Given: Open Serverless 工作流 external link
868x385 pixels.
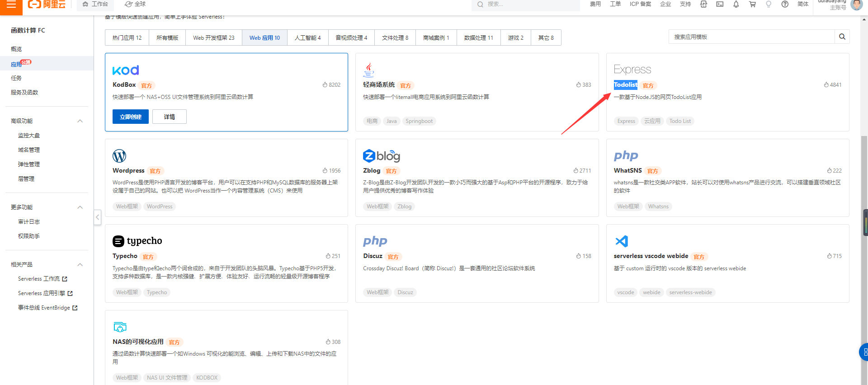Looking at the screenshot, I should point(42,279).
